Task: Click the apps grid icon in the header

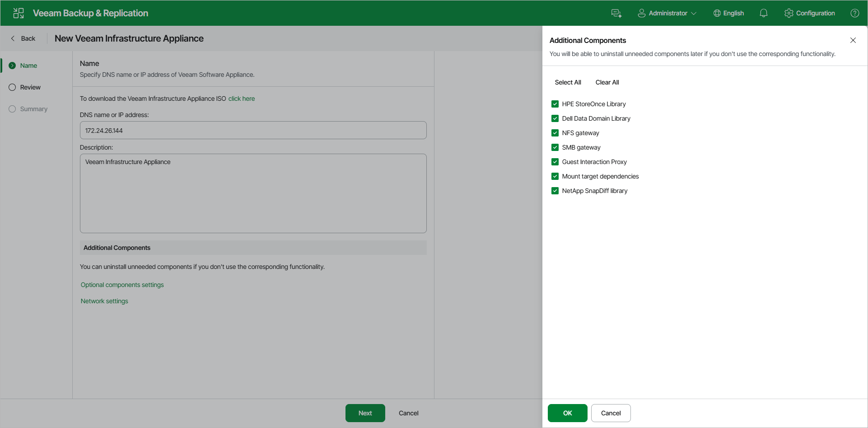Action: point(18,13)
